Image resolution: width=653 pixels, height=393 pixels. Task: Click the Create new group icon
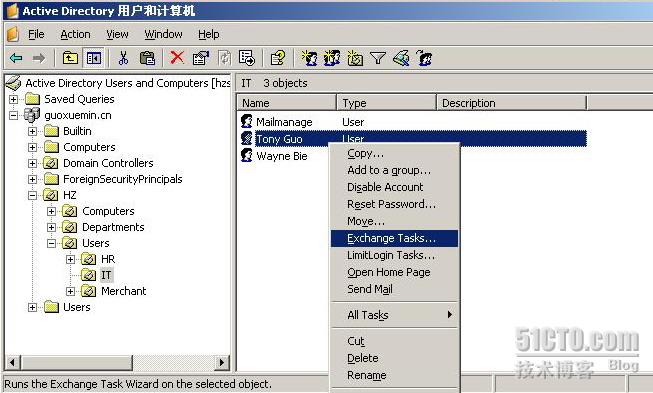pyautogui.click(x=332, y=58)
